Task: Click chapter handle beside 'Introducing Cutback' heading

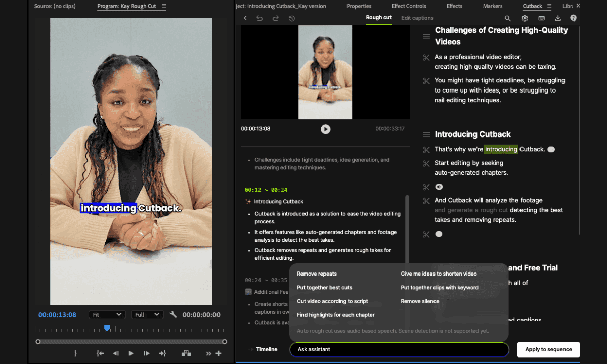Action: (x=426, y=134)
